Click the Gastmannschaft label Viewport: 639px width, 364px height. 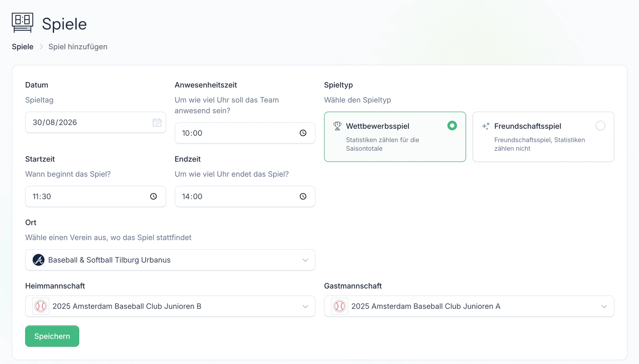353,286
